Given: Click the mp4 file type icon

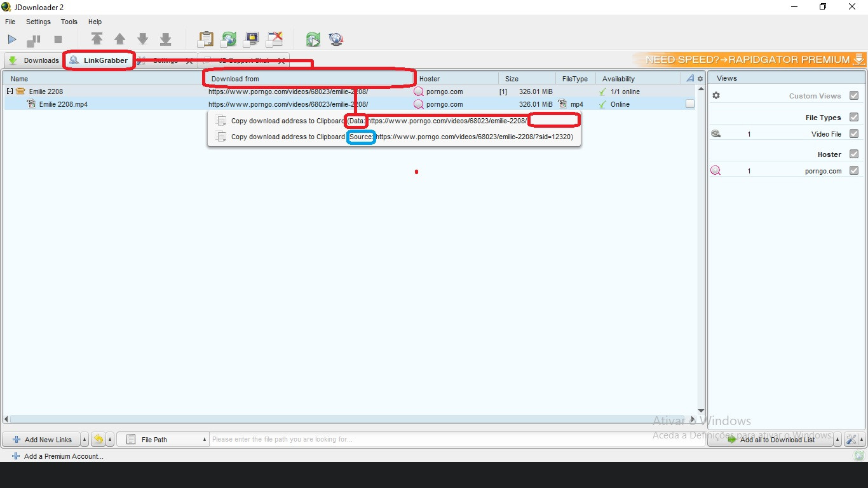Looking at the screenshot, I should (562, 104).
